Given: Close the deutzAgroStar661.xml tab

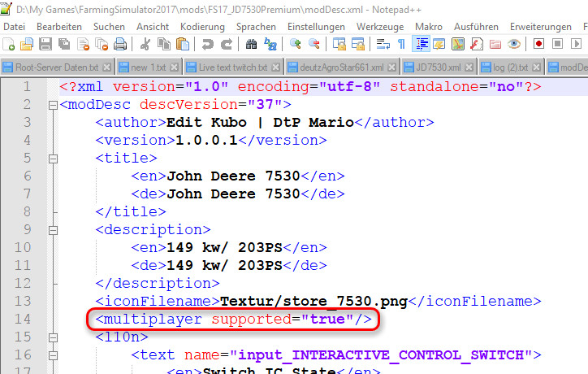Looking at the screenshot, I should tap(392, 67).
